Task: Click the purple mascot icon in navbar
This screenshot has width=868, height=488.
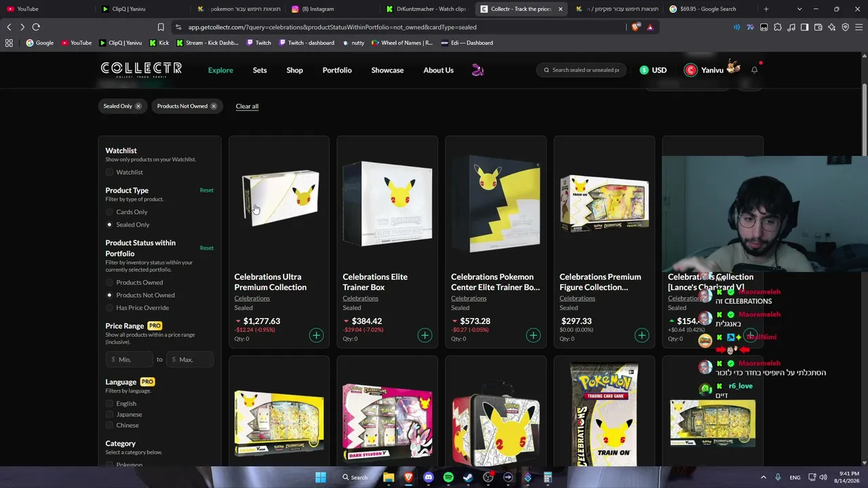Action: pos(477,70)
